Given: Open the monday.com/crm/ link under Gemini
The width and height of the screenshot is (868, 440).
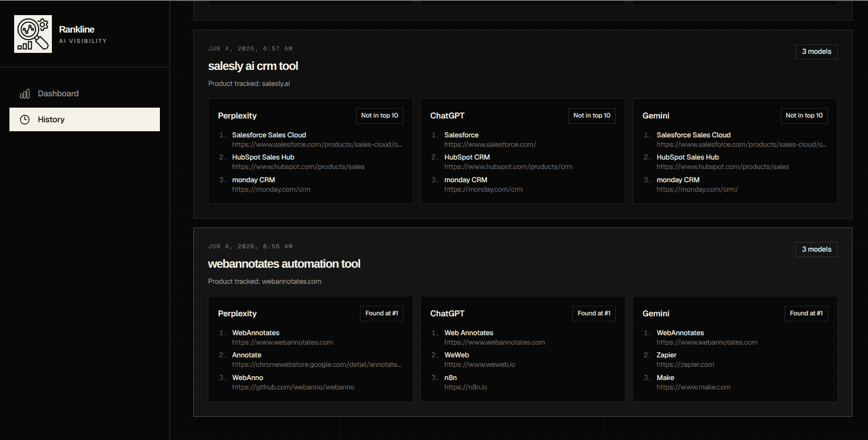Looking at the screenshot, I should coord(697,189).
